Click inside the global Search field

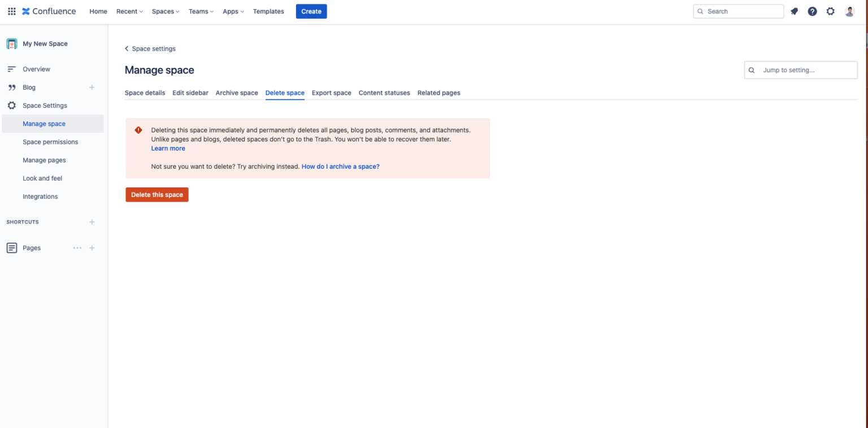738,11
